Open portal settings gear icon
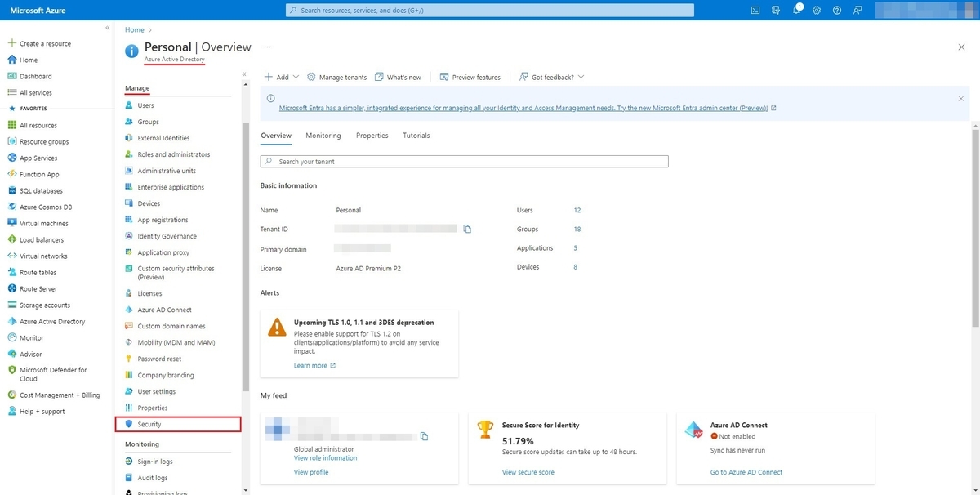This screenshot has width=980, height=495. 817,11
